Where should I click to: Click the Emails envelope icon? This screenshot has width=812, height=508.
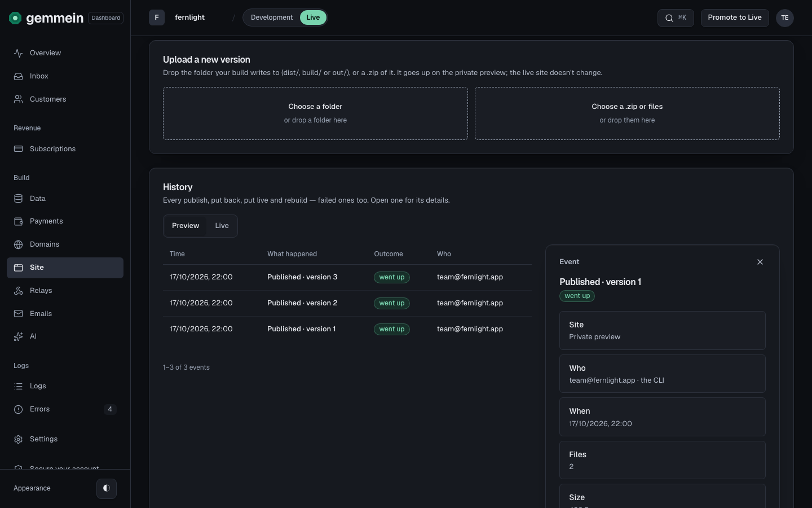click(x=19, y=314)
